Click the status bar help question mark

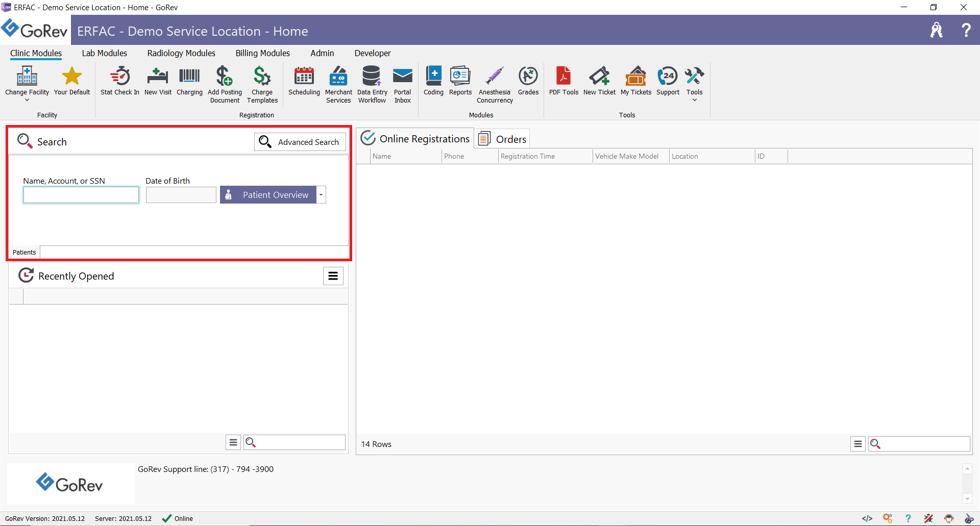click(908, 518)
